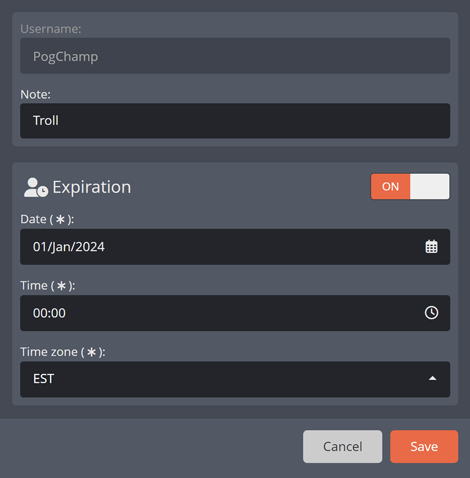Click the disabled PogChamp username field
470x478 pixels.
[x=235, y=56]
